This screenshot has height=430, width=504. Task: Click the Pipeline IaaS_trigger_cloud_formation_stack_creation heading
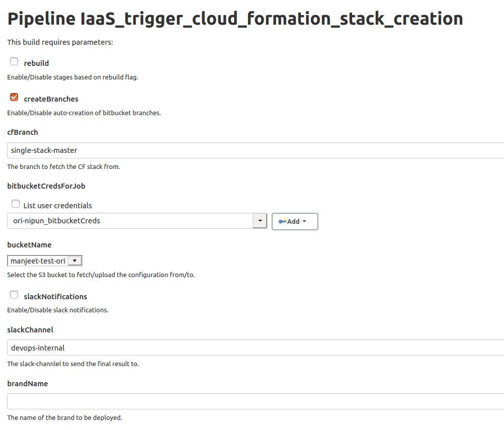[235, 19]
